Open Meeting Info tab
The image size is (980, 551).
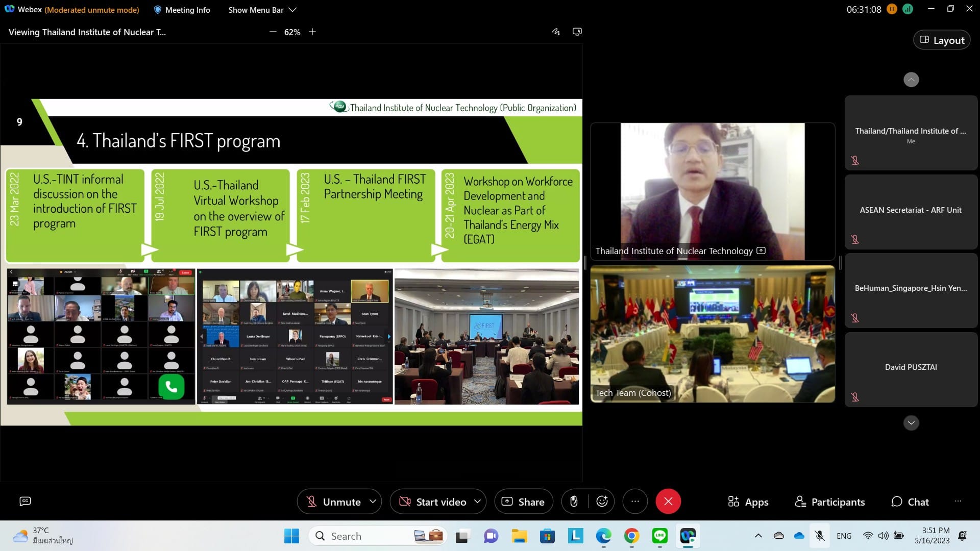pyautogui.click(x=182, y=10)
